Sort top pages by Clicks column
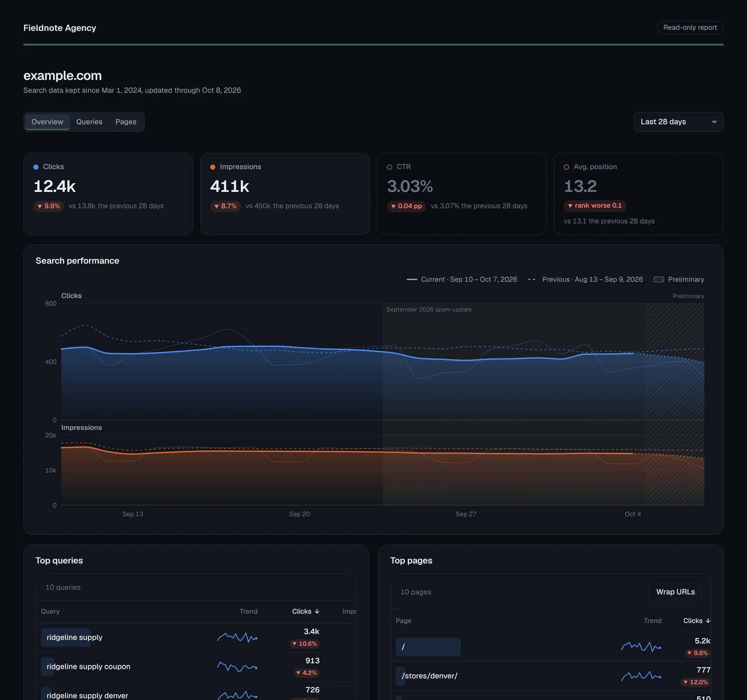The image size is (747, 700). coord(697,621)
